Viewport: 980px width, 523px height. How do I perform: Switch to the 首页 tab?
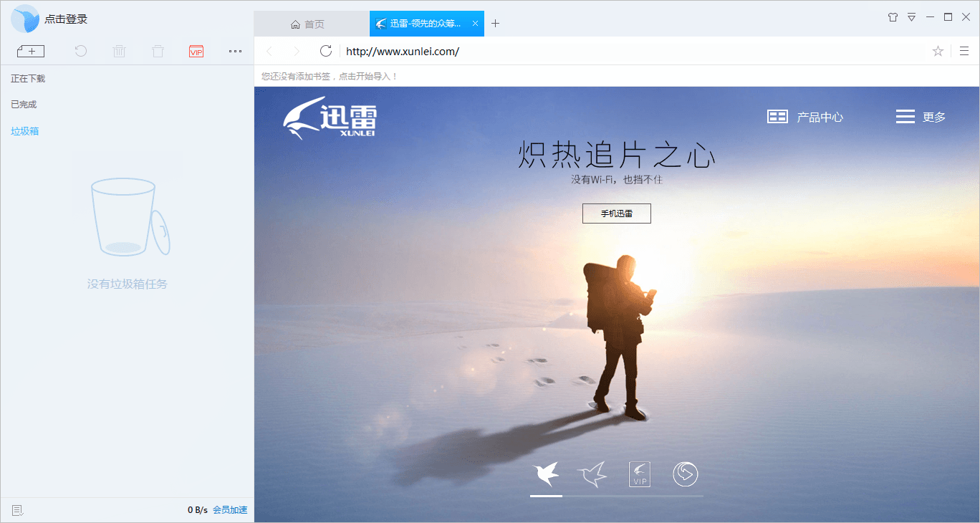pos(308,24)
